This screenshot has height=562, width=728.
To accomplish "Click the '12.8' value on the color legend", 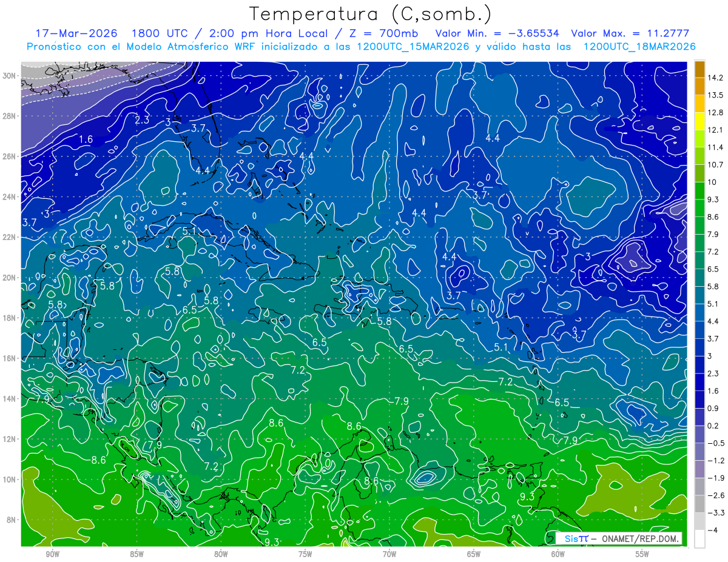I will [715, 113].
